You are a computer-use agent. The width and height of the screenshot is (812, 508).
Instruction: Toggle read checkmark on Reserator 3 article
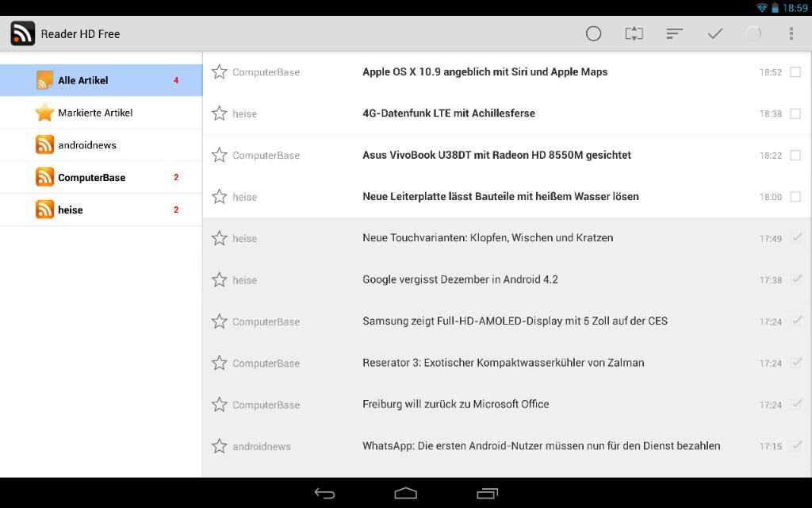[797, 362]
